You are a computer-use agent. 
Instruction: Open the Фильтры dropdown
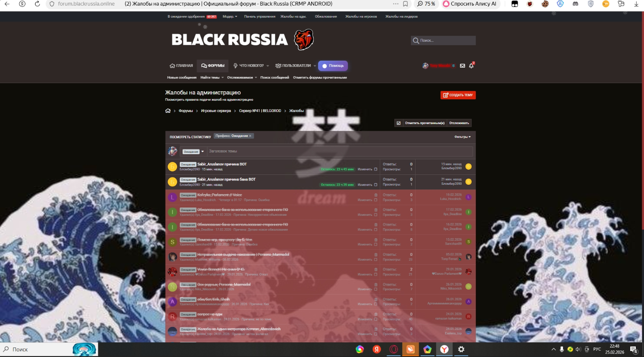pos(463,137)
